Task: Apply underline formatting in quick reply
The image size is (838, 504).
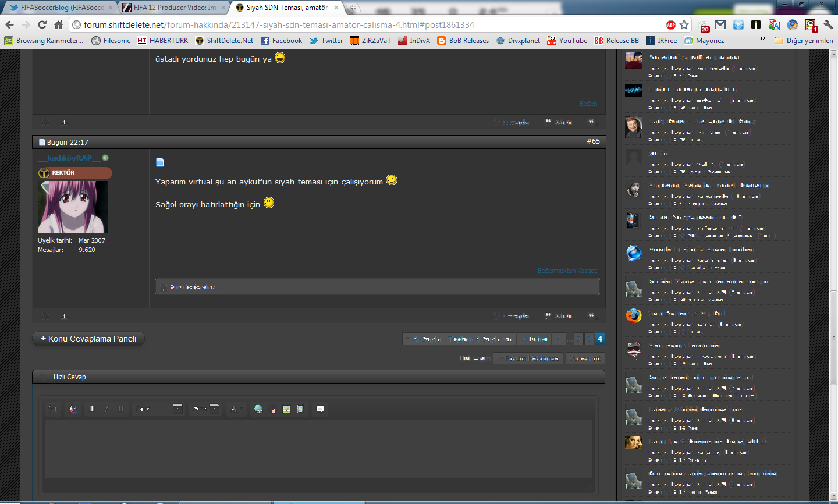Action: (120, 409)
